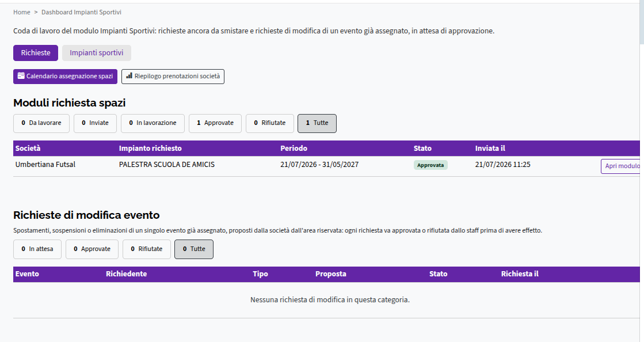This screenshot has height=342, width=644.
Task: Click the Impianto richiesto column header
Action: (150, 149)
